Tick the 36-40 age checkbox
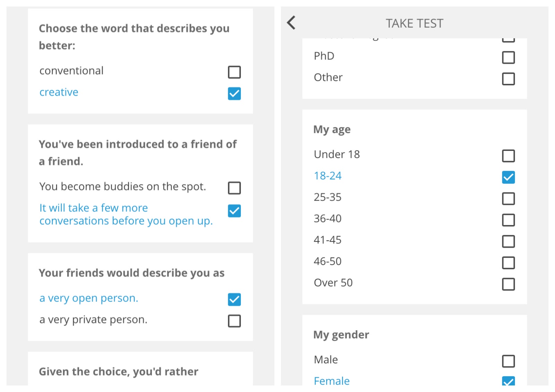 pos(508,220)
